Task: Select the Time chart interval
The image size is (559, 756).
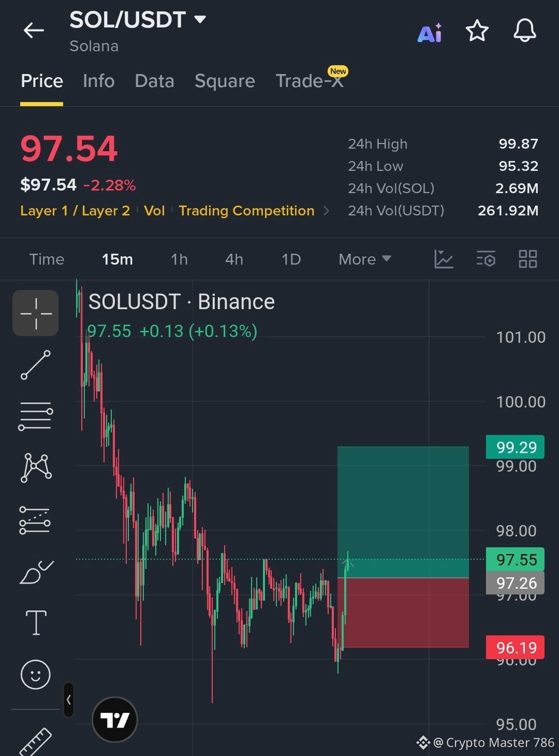Action: pos(47,259)
